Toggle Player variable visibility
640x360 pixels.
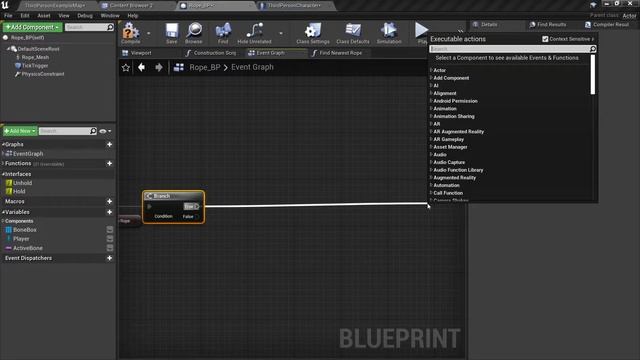(110, 239)
